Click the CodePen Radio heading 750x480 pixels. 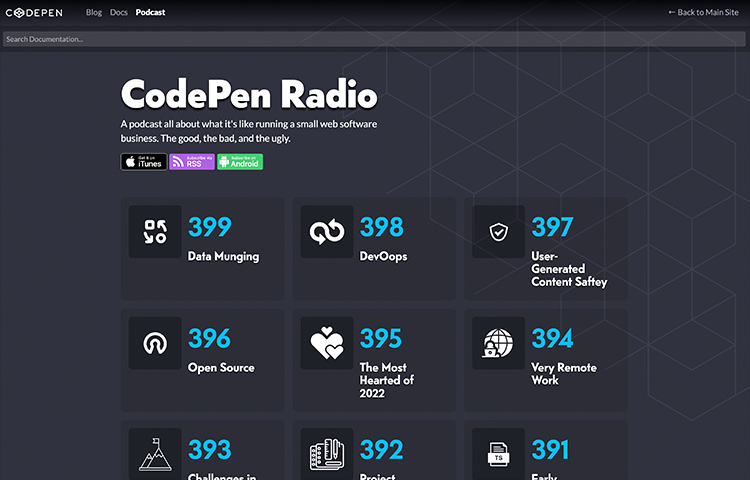249,94
